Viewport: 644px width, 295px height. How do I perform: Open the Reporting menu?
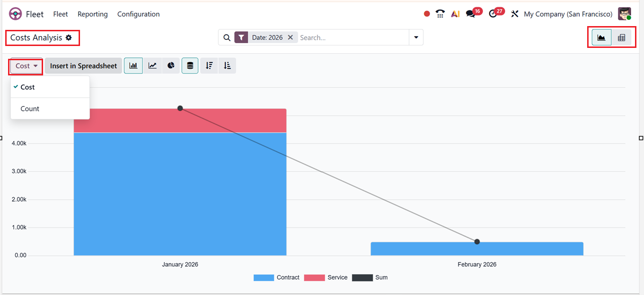click(92, 14)
